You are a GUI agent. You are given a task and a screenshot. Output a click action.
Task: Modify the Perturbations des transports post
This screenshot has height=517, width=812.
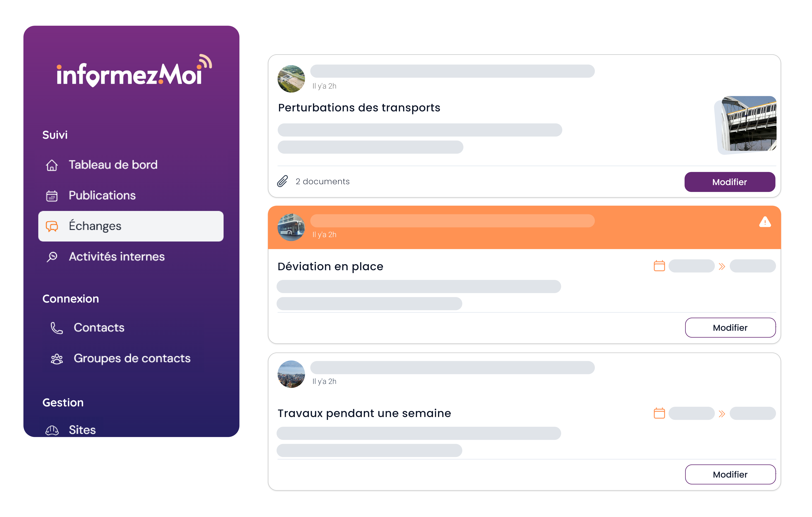coord(729,182)
